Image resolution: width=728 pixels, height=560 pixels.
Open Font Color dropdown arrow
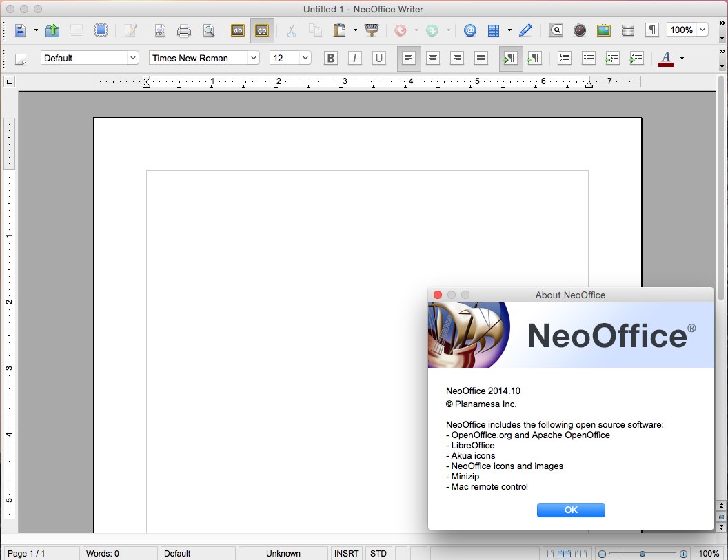[682, 59]
